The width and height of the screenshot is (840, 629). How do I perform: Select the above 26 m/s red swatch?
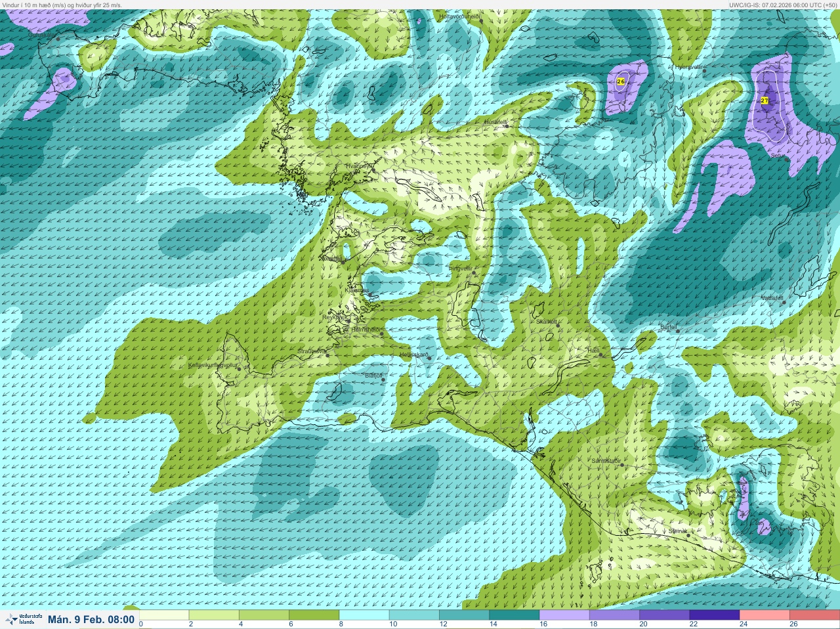coord(814,615)
